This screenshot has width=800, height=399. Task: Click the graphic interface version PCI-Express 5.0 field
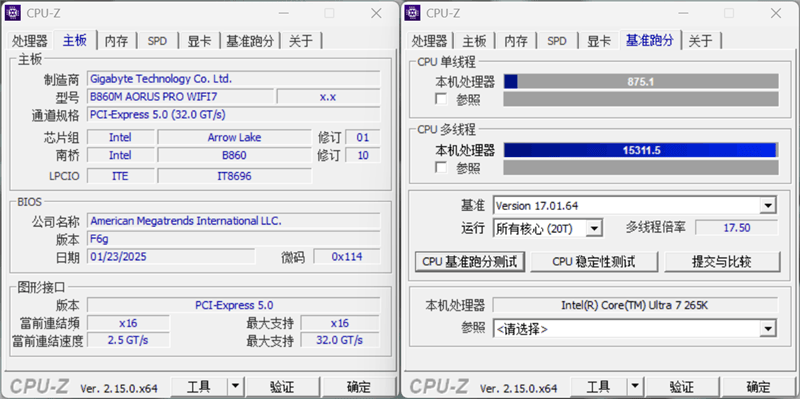(233, 305)
